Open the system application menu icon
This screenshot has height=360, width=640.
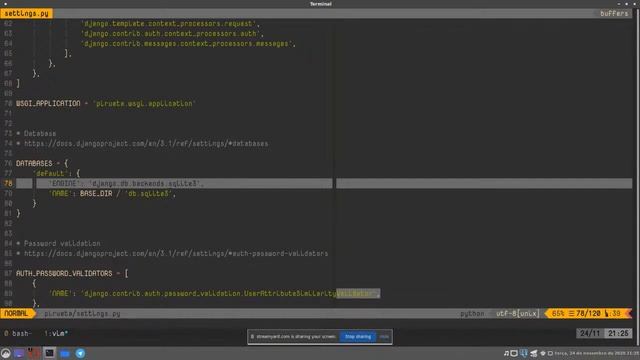point(6,353)
